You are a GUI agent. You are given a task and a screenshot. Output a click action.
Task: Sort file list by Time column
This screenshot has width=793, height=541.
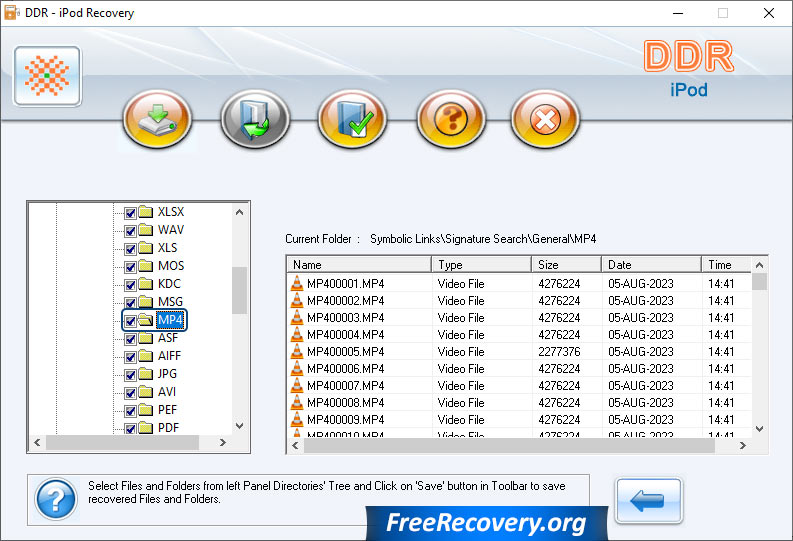727,264
